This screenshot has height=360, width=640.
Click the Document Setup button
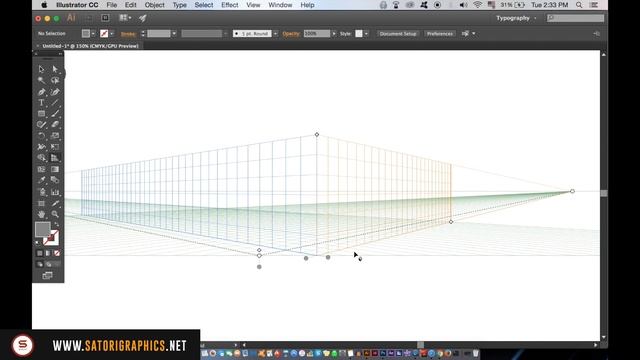(x=398, y=33)
